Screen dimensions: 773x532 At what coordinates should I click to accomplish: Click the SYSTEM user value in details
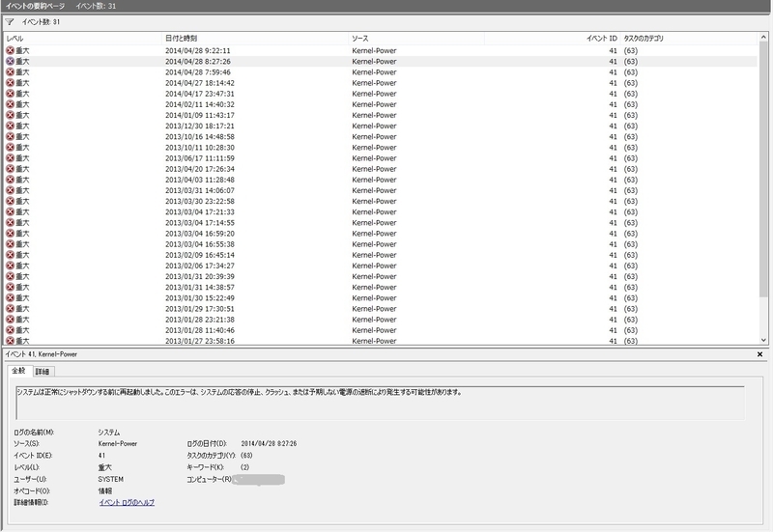[x=110, y=479]
